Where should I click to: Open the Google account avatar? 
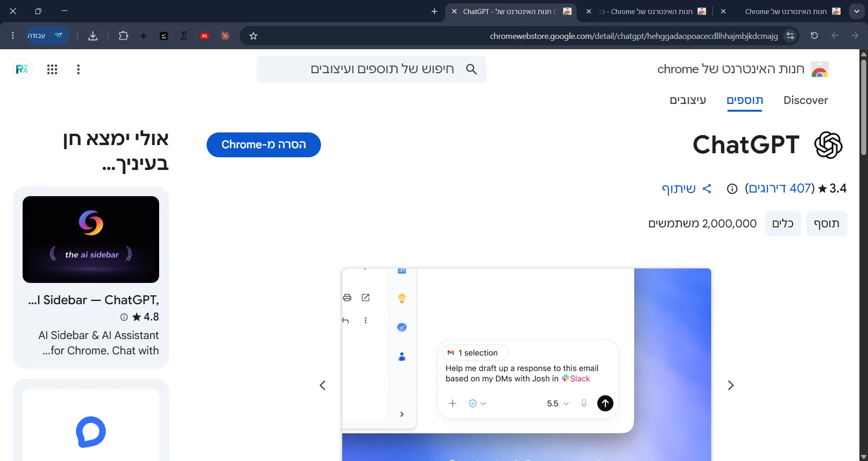point(22,69)
